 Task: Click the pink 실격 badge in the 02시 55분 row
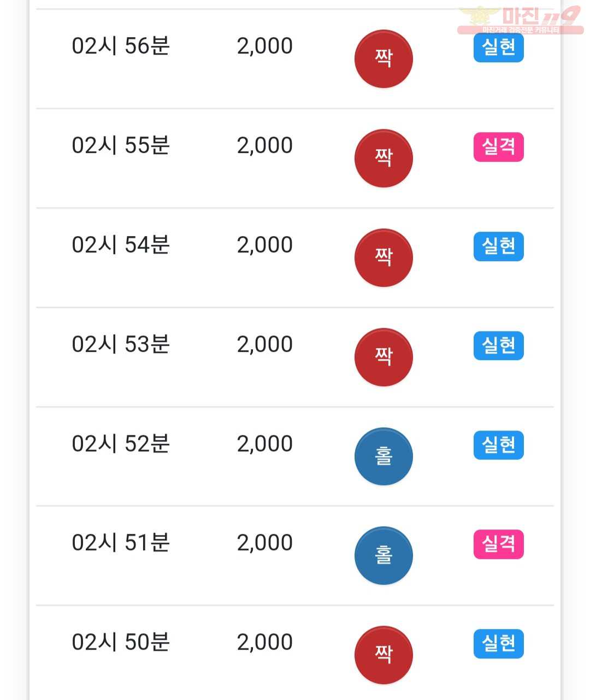498,147
